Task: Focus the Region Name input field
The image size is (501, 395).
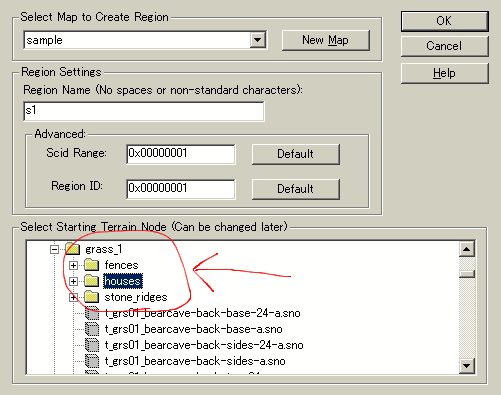Action: click(x=144, y=111)
